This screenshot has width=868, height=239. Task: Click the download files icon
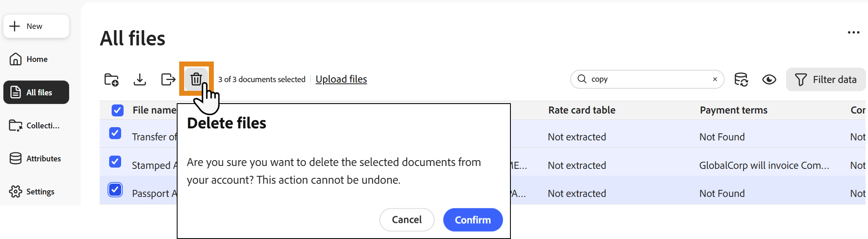pos(140,79)
